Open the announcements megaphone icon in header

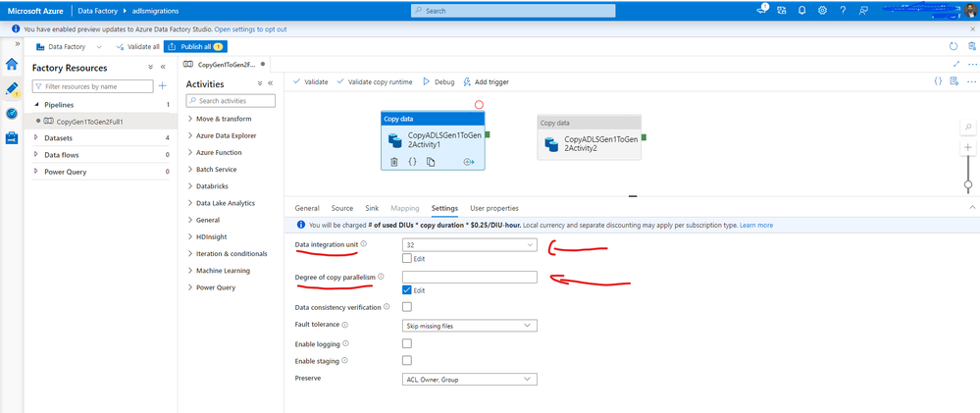[x=762, y=10]
